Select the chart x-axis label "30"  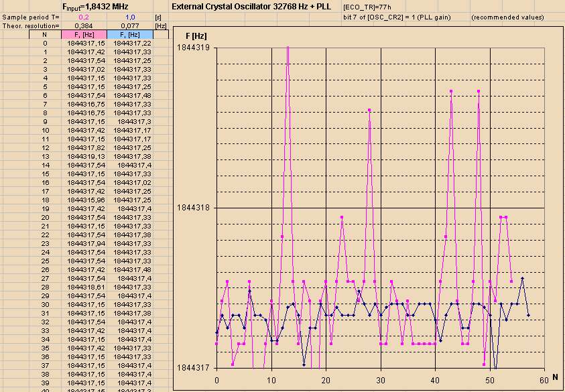tap(381, 380)
